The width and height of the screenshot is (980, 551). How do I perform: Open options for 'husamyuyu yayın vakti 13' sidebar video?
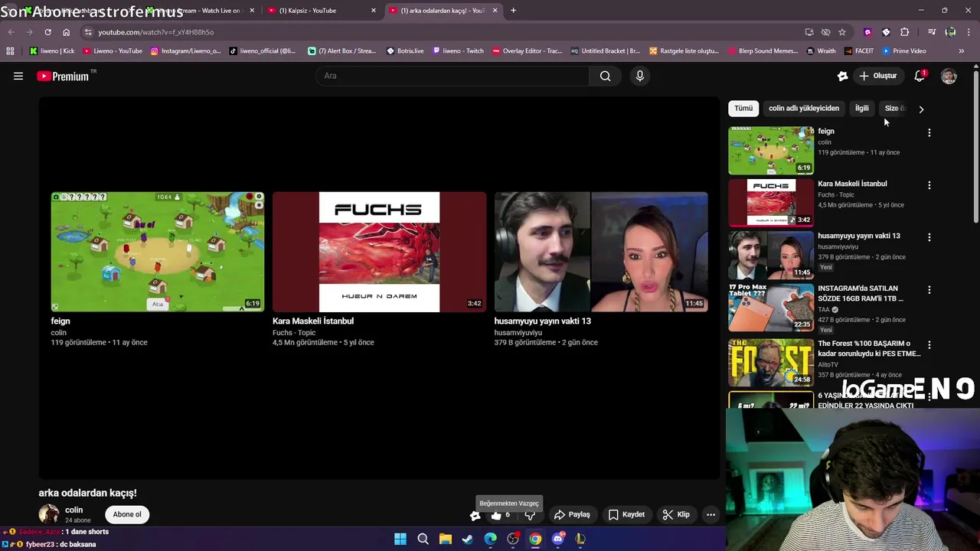(929, 237)
